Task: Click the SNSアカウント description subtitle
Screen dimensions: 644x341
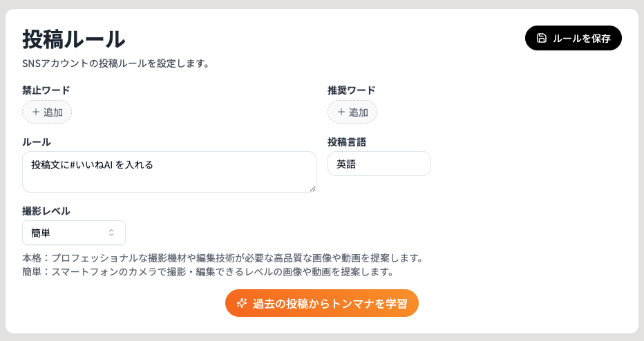Action: coord(115,64)
